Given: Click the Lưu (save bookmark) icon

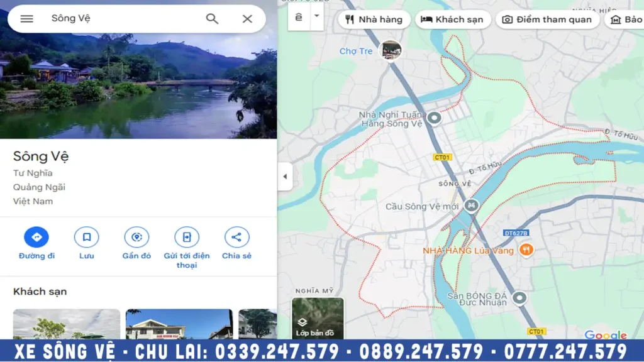Looking at the screenshot, I should pyautogui.click(x=86, y=237).
